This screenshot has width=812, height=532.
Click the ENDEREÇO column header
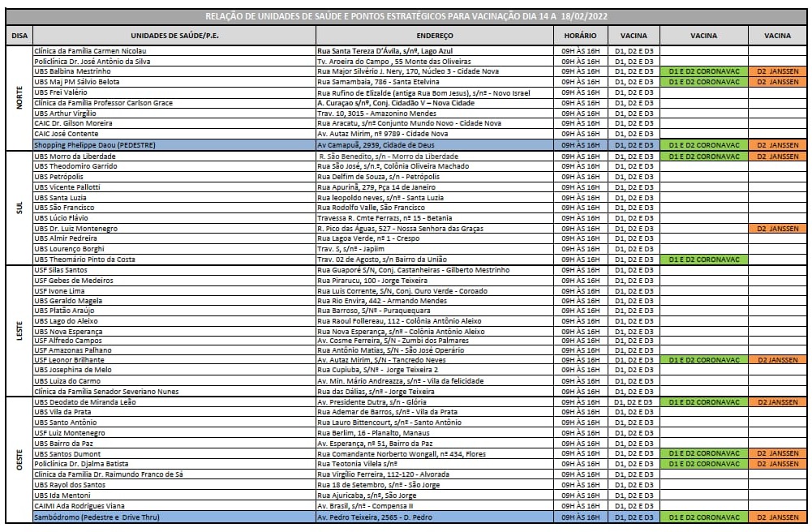[434, 36]
